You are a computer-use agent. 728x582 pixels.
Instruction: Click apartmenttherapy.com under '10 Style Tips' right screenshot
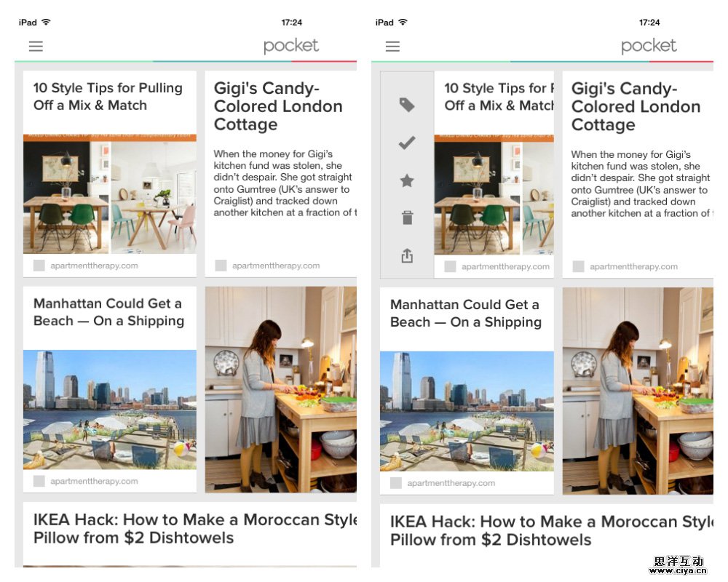pyautogui.click(x=506, y=266)
